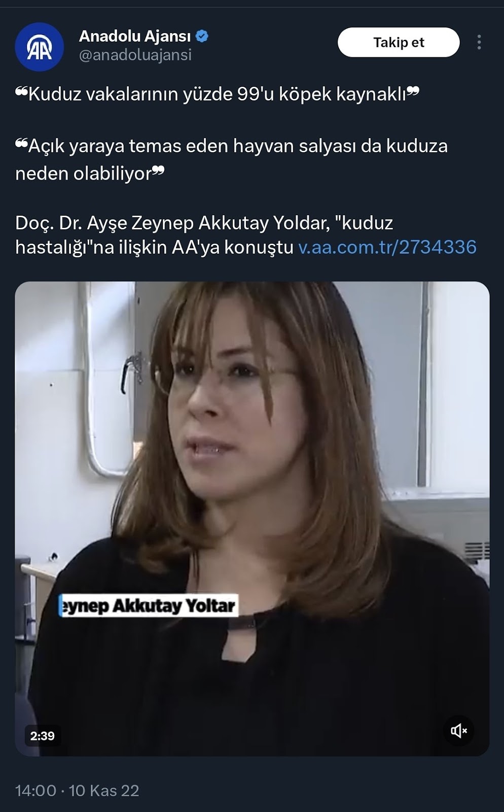Screen dimensions: 504x812
Task: Click the Anadolu Ajansı display name
Action: tap(135, 36)
